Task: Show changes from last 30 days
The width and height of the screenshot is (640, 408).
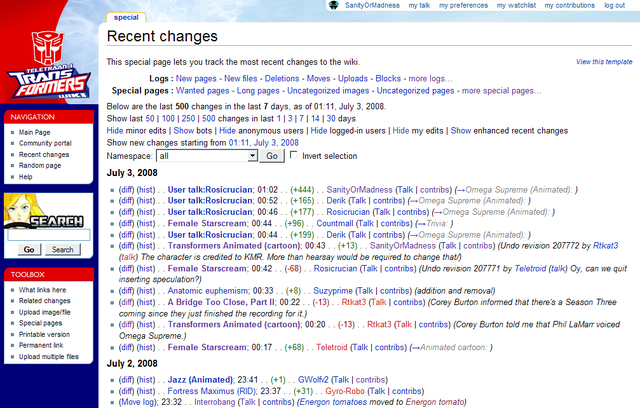Action: tap(331, 118)
